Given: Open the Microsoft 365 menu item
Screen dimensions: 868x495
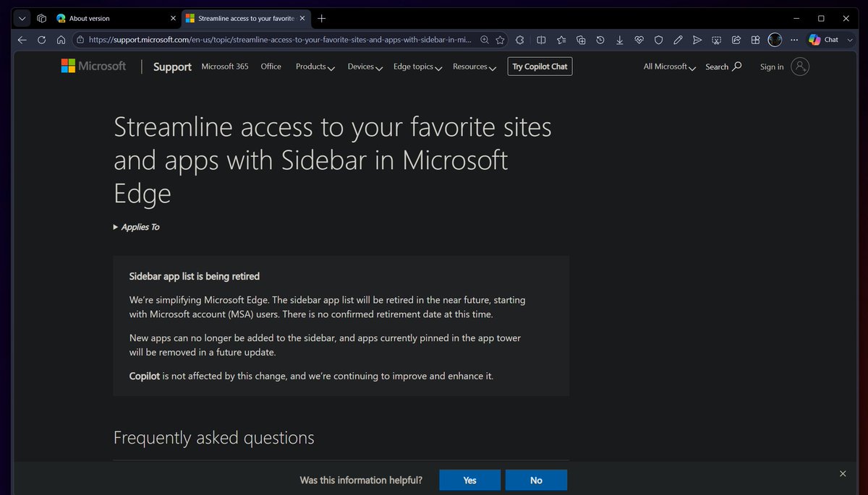Looking at the screenshot, I should coord(225,66).
